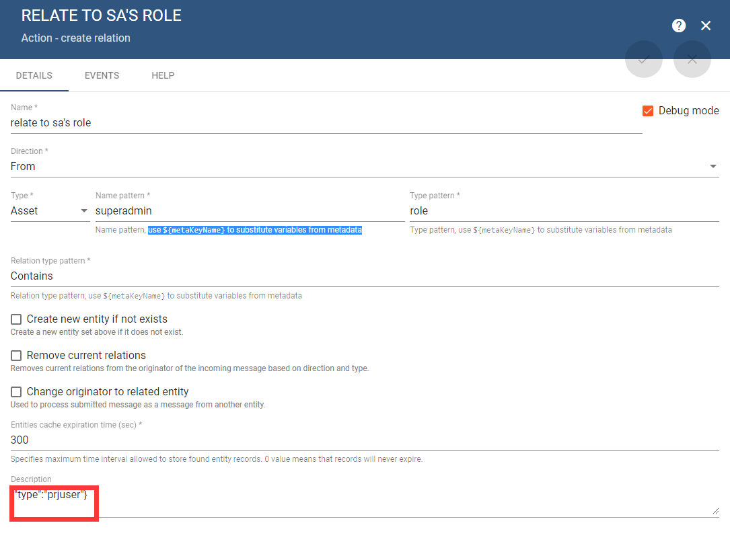Image resolution: width=730 pixels, height=560 pixels.
Task: Click the Type dropdown chevron
Action: (83, 210)
